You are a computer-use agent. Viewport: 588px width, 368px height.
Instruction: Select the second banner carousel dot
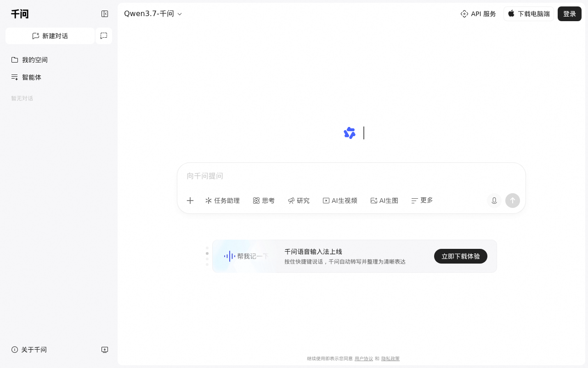(x=207, y=253)
